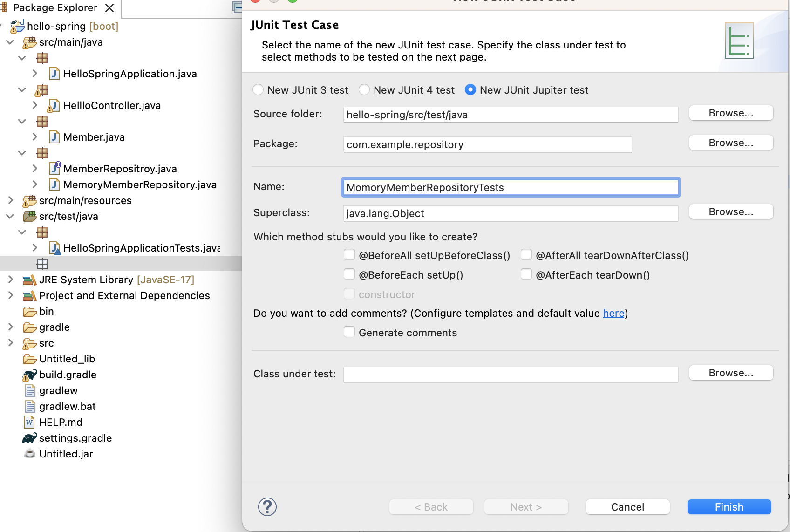This screenshot has height=532, width=790.
Task: Select the Package Explorer tab
Action: coord(55,8)
